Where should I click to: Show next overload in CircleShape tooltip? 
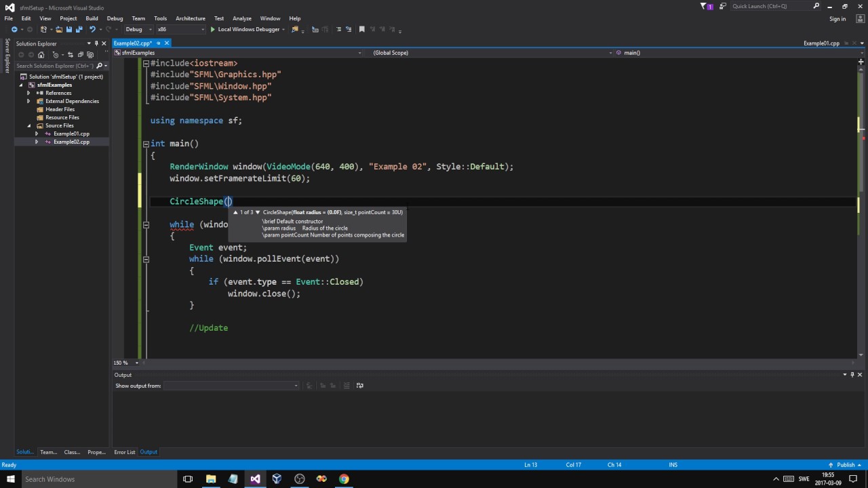[x=258, y=212]
